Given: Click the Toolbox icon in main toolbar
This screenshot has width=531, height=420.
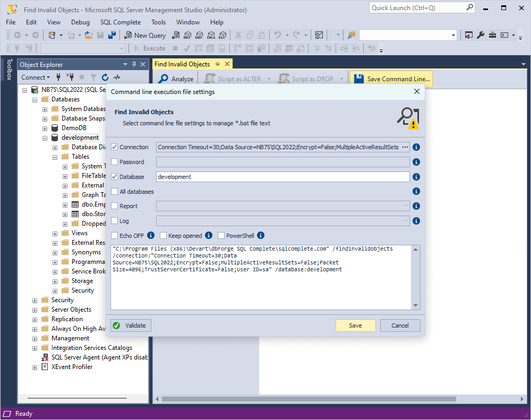Looking at the screenshot, I should [492, 35].
